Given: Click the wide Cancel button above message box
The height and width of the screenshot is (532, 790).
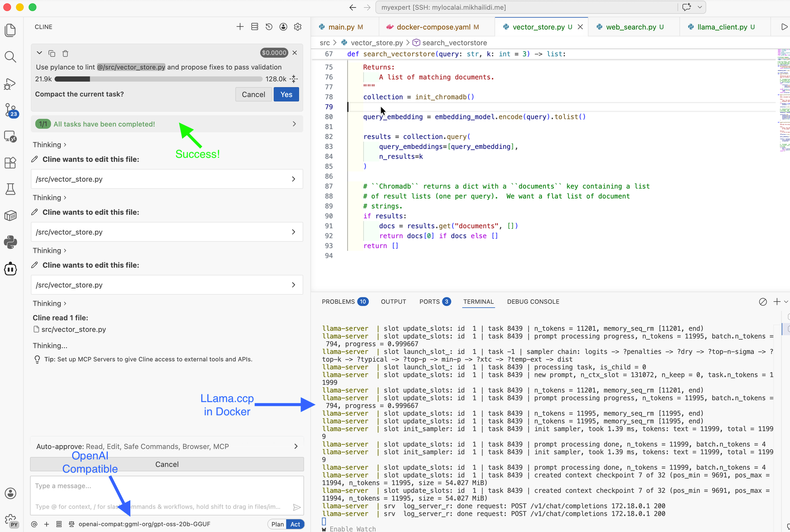Looking at the screenshot, I should (167, 464).
